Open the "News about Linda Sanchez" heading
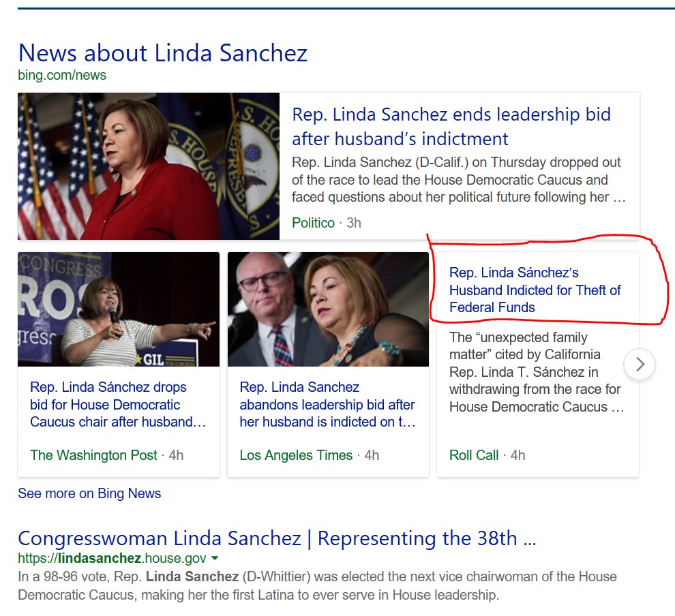 [162, 53]
